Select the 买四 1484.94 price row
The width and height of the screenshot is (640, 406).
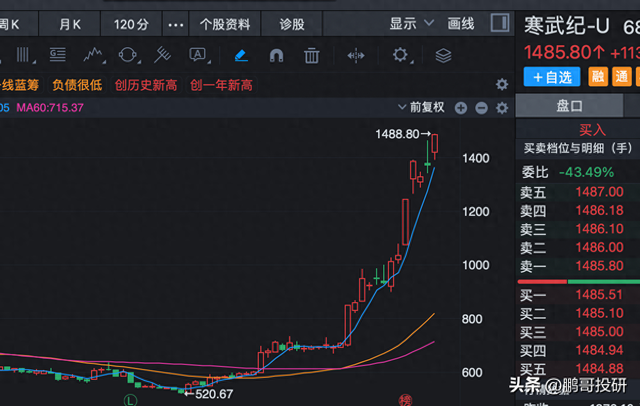[x=578, y=351]
